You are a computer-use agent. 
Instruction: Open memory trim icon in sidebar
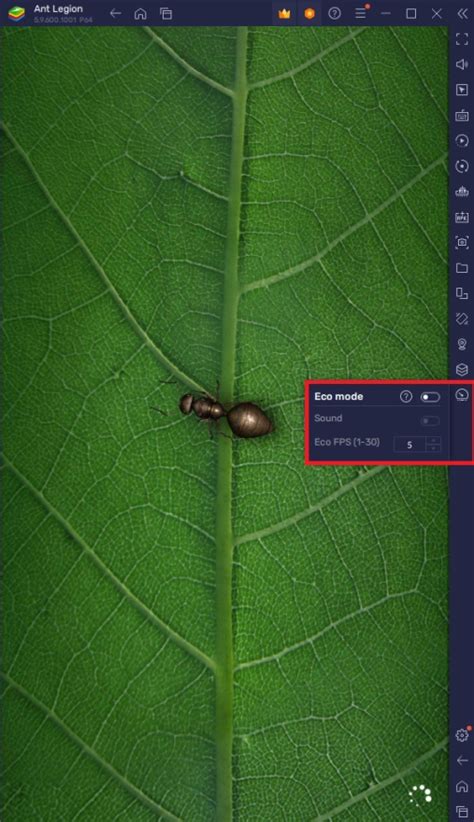tap(462, 192)
